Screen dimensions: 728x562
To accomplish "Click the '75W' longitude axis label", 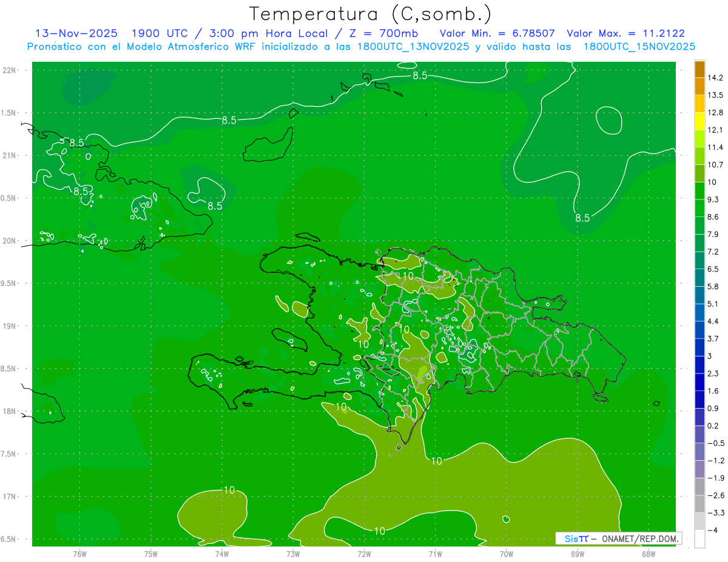I will click(151, 554).
